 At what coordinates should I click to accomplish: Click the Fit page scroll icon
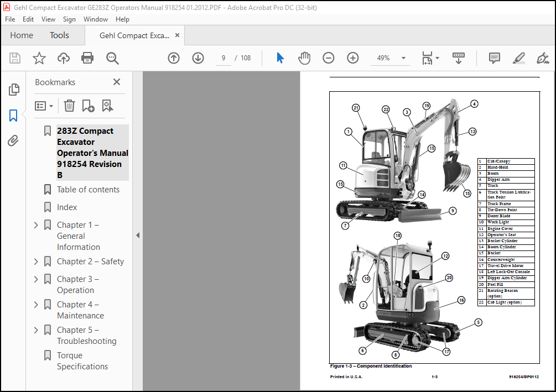427,58
